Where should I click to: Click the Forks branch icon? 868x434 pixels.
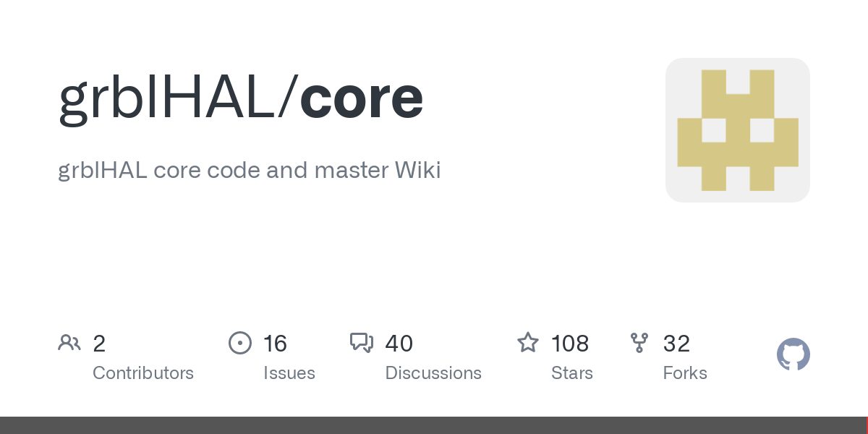click(x=639, y=343)
